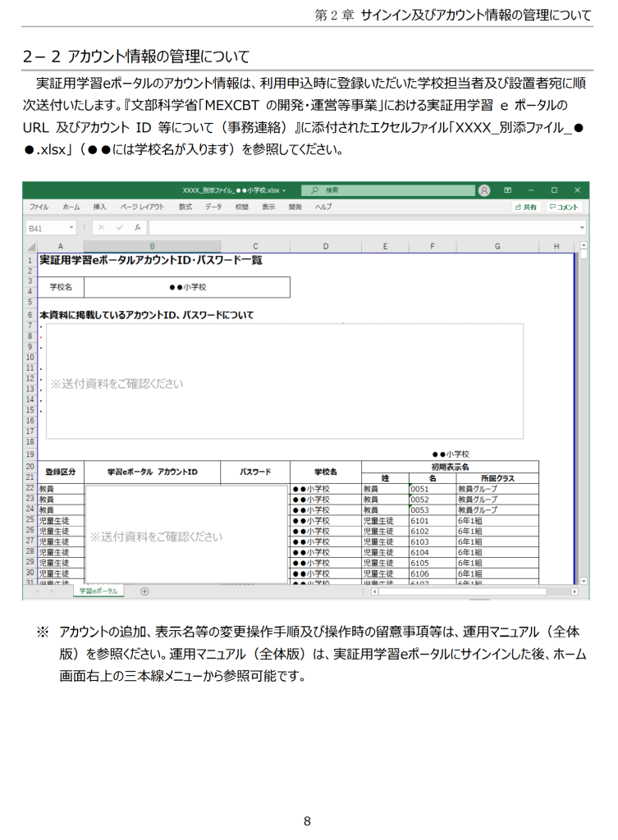Click the horizontal scrollbar right arrow
Viewport: 618px width, 840px height.
(x=575, y=591)
